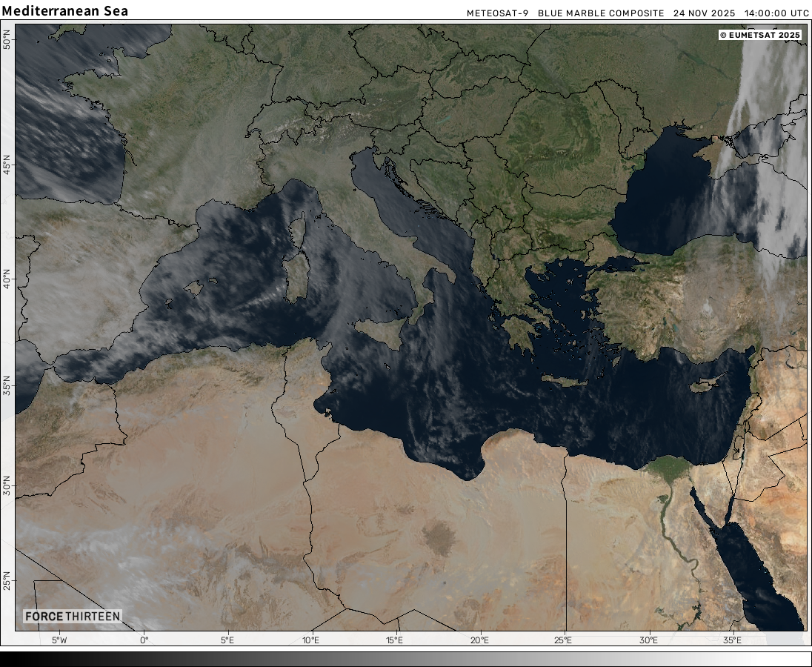Click the © EUMETSAT 2025 copyright badge

(760, 35)
